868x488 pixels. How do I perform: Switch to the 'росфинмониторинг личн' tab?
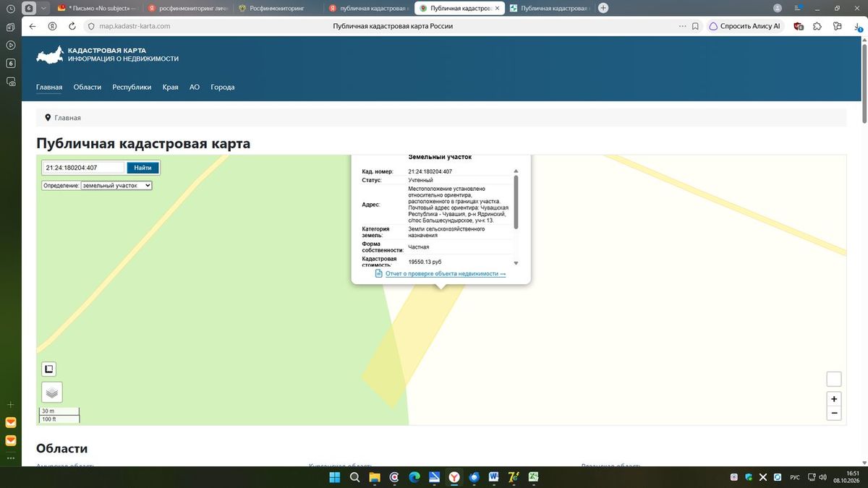click(x=187, y=8)
